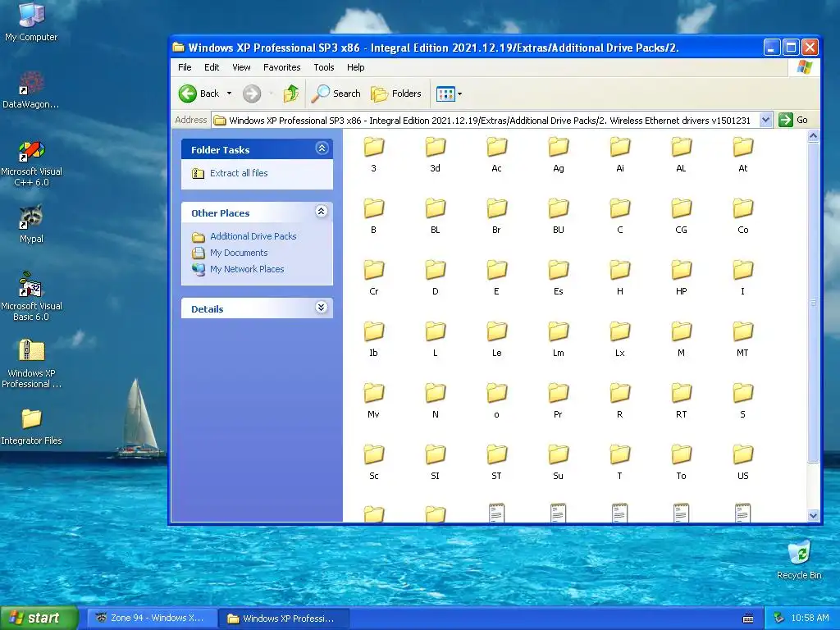Open My Computer desktop icon
This screenshot has width=840, height=630.
coord(31,21)
